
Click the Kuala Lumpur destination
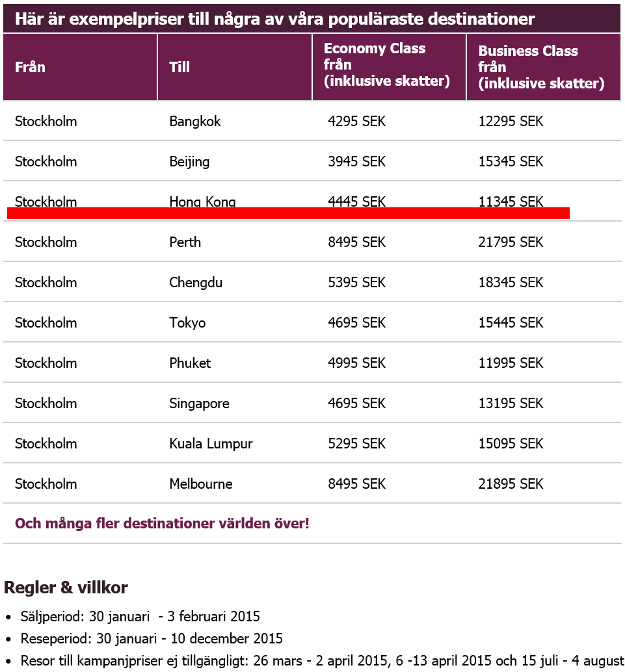tap(211, 444)
